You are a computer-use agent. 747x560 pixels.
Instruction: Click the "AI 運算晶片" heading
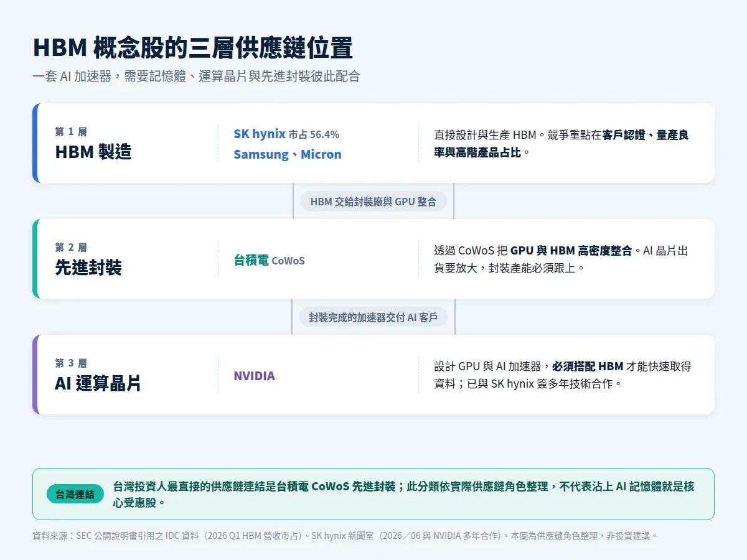[x=98, y=383]
